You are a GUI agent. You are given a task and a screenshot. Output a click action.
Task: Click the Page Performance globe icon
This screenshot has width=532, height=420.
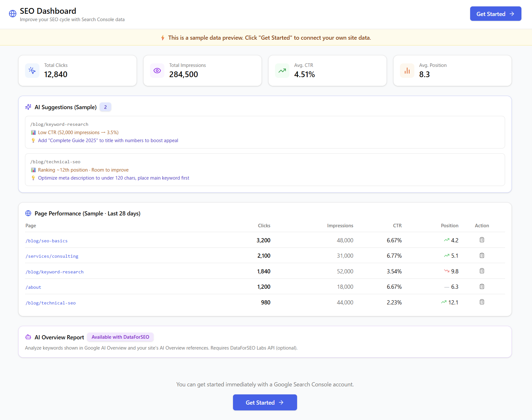pyautogui.click(x=28, y=213)
